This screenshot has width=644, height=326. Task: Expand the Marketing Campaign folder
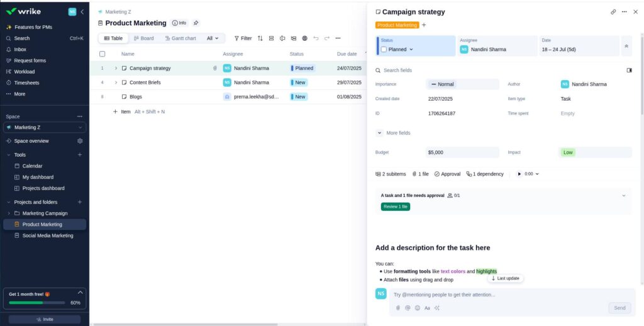[9, 213]
